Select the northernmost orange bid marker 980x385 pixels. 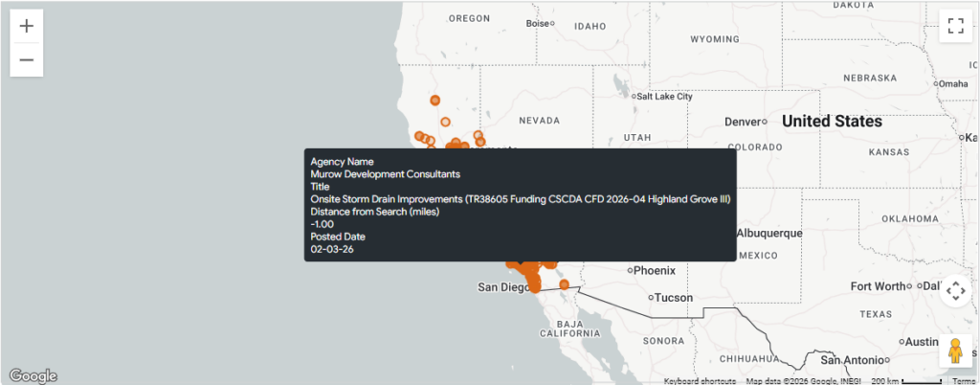pos(435,100)
